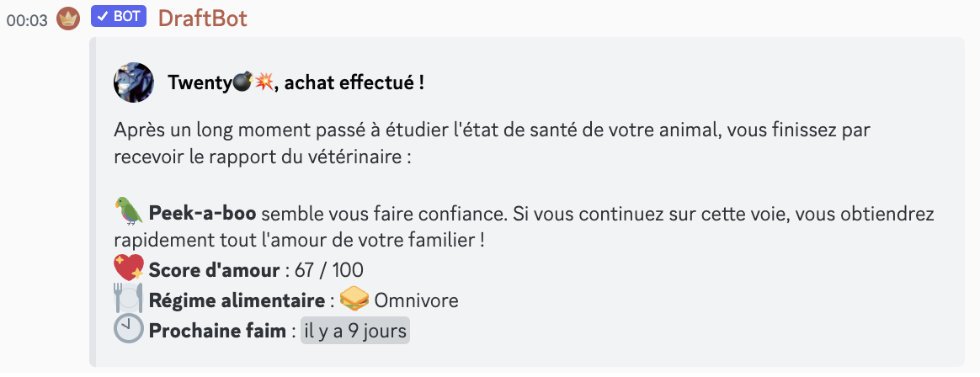Click the 00:03 message timestamp

click(27, 20)
